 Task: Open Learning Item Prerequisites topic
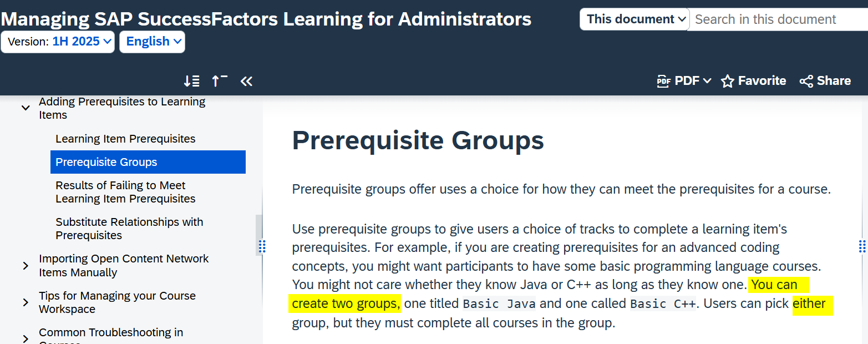125,139
